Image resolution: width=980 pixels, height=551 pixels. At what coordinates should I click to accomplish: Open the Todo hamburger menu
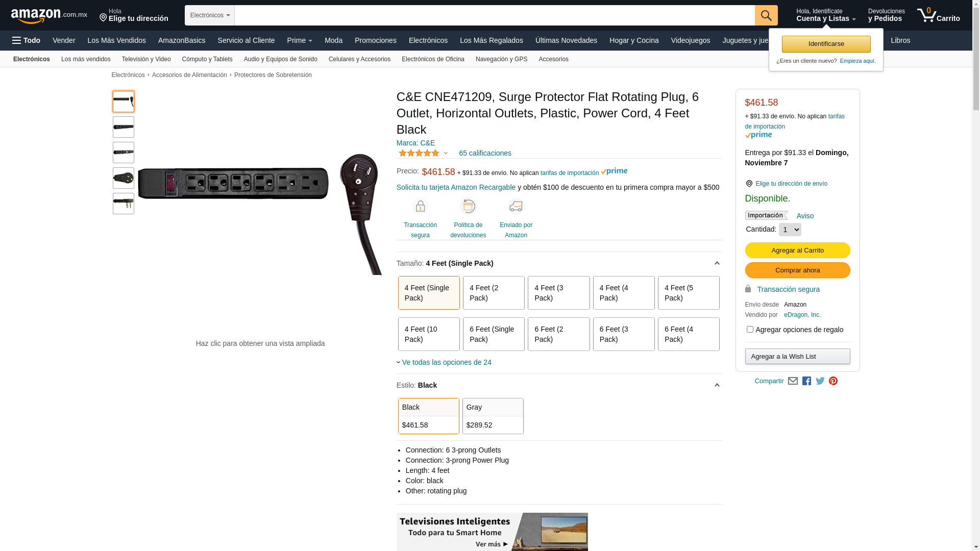pos(26,40)
